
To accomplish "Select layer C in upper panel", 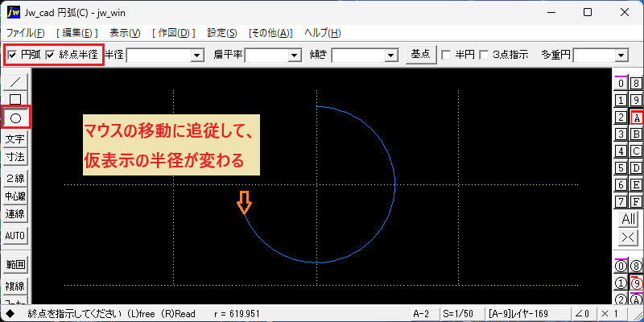I will pos(636,151).
